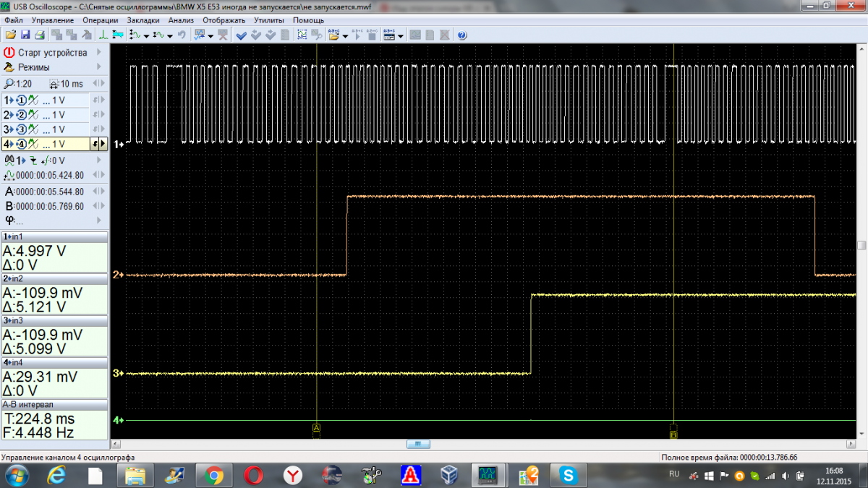Click the phi measurement symbol in left panel
Image resolution: width=868 pixels, height=488 pixels.
pyautogui.click(x=9, y=220)
